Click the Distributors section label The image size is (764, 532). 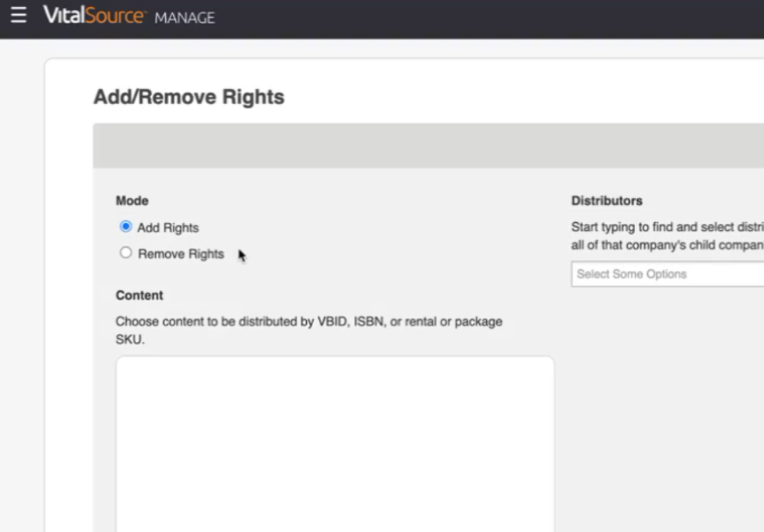[607, 201]
